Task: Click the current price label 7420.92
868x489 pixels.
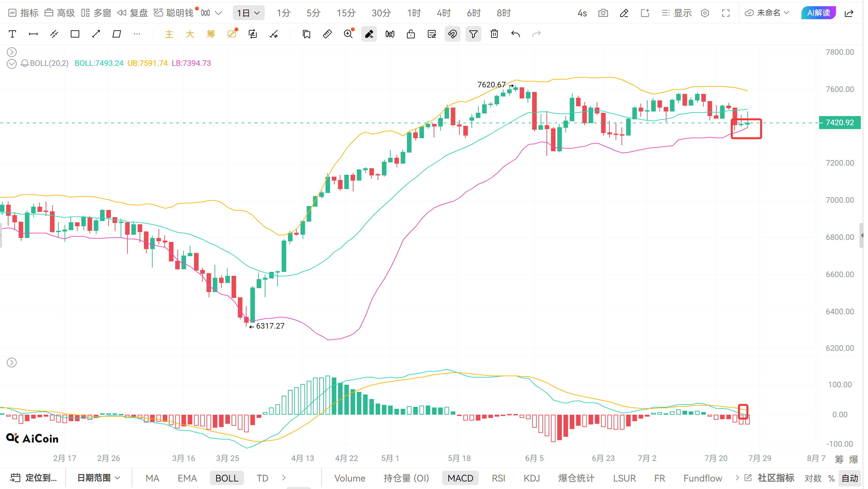Action: (x=840, y=123)
